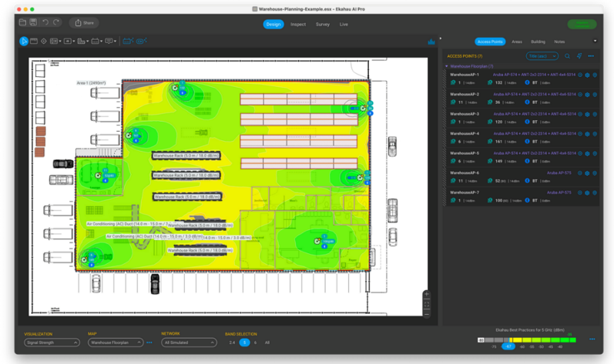Select the note comment tool

point(109,41)
